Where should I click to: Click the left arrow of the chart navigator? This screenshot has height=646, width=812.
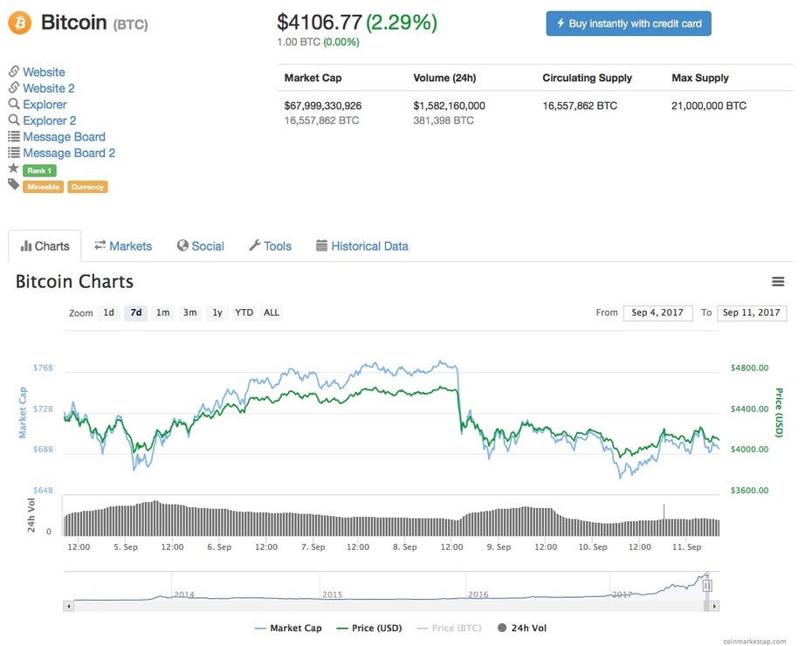68,606
